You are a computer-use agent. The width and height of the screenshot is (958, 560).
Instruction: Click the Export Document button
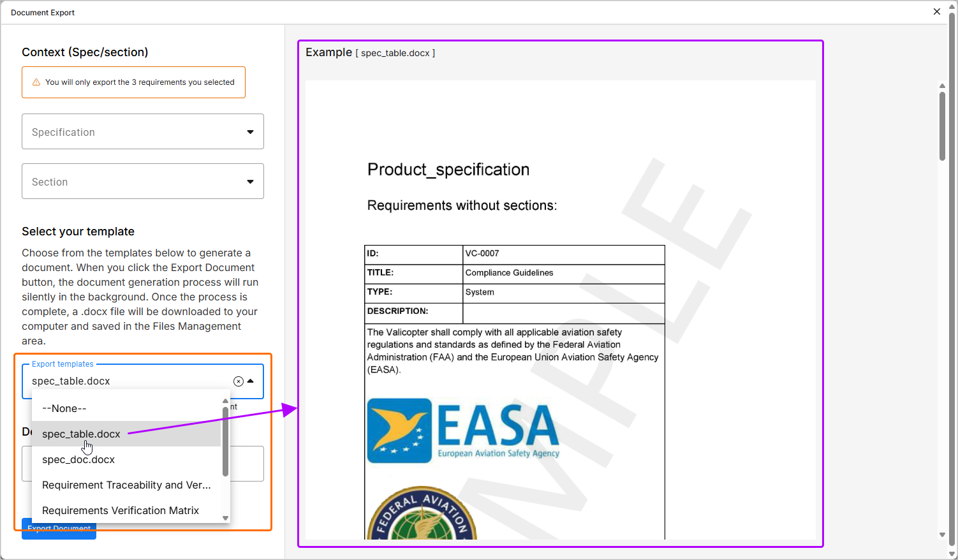[59, 529]
